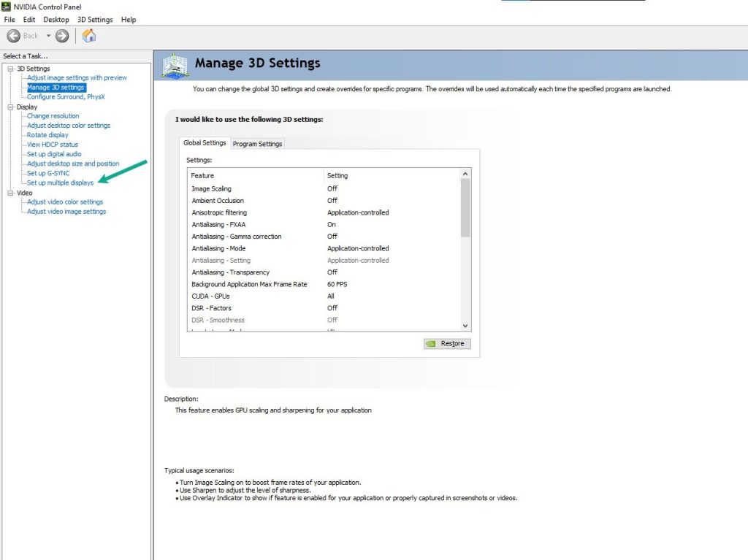Image resolution: width=748 pixels, height=560 pixels.
Task: Open Configure Surround, PhysX
Action: pos(66,97)
